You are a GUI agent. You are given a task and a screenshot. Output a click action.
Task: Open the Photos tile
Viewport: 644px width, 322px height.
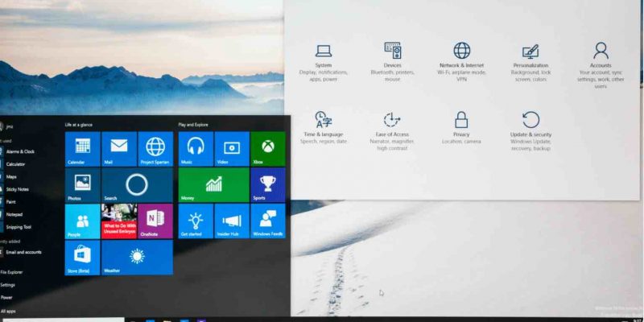pos(83,185)
